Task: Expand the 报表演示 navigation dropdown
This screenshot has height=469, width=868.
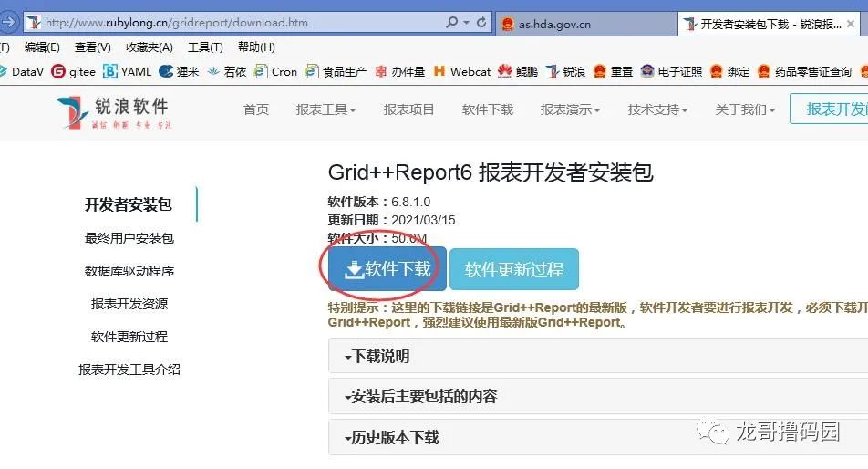Action: (x=570, y=109)
